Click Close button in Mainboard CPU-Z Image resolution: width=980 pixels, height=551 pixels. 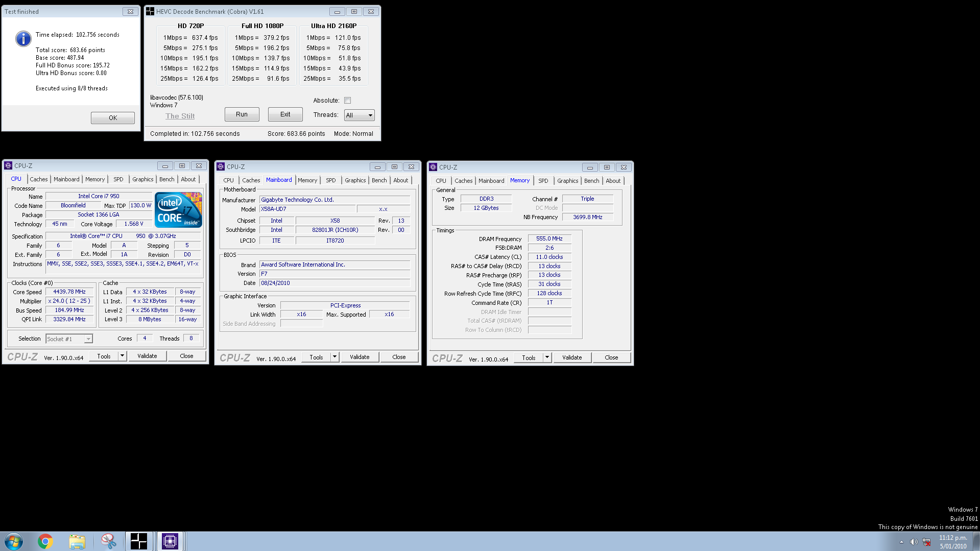coord(399,357)
